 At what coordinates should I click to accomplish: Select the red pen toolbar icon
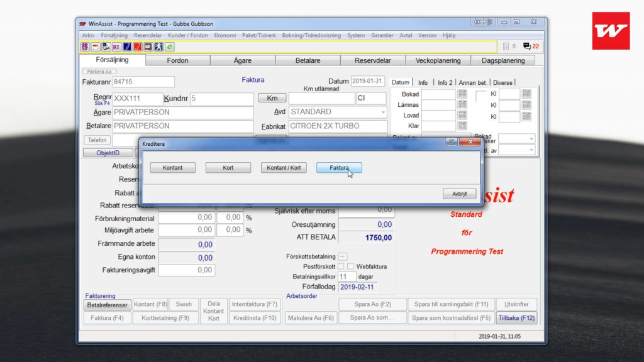point(137,47)
